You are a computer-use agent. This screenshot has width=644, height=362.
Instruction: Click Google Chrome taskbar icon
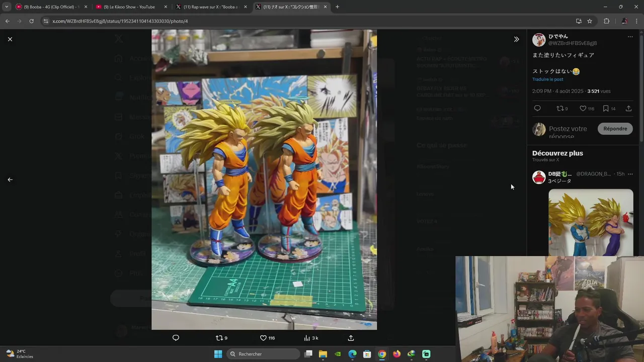(382, 354)
